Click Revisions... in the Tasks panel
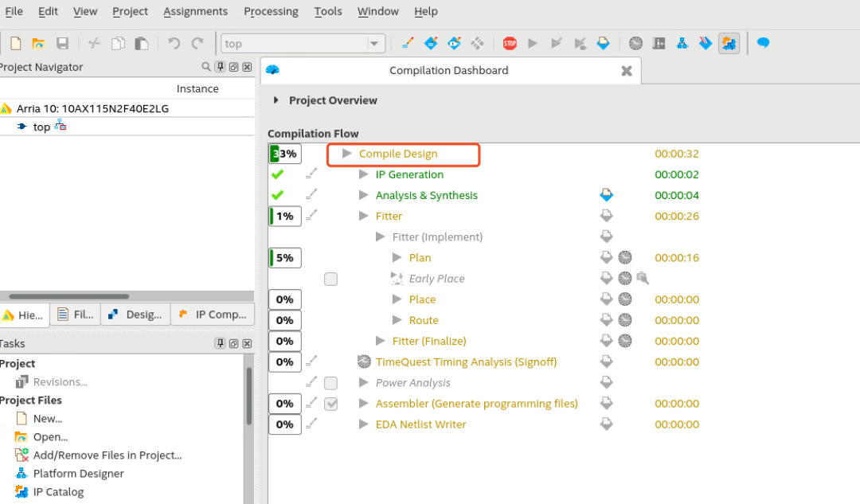The height and width of the screenshot is (504, 860). [x=61, y=381]
